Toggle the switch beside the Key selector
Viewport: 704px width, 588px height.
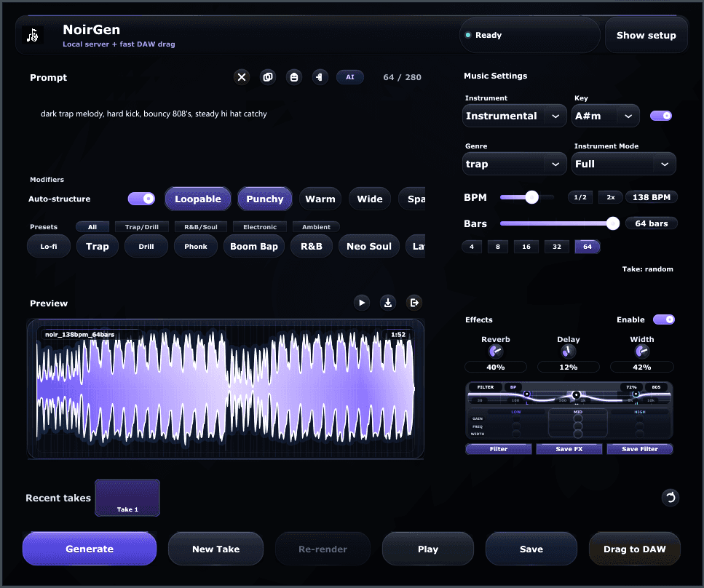[x=661, y=115]
